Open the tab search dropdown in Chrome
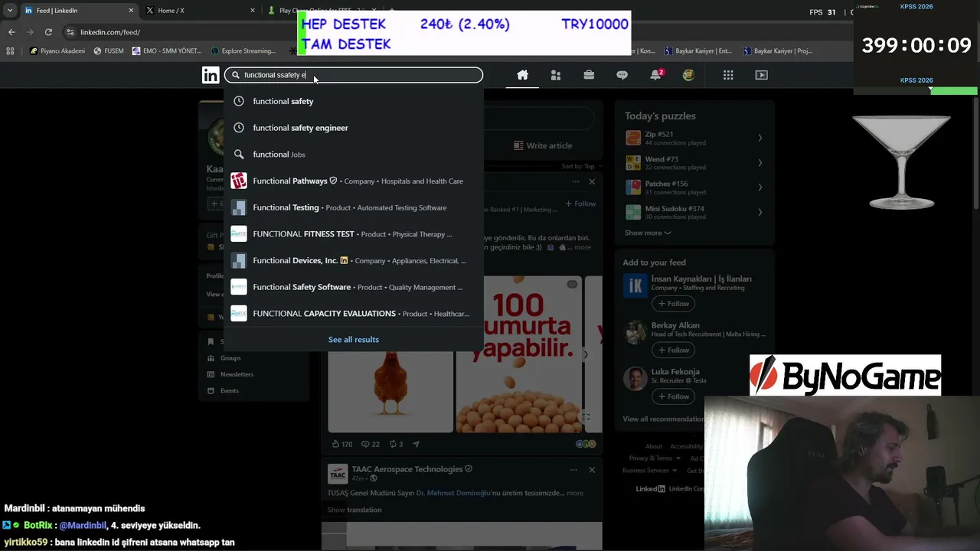 (x=10, y=11)
